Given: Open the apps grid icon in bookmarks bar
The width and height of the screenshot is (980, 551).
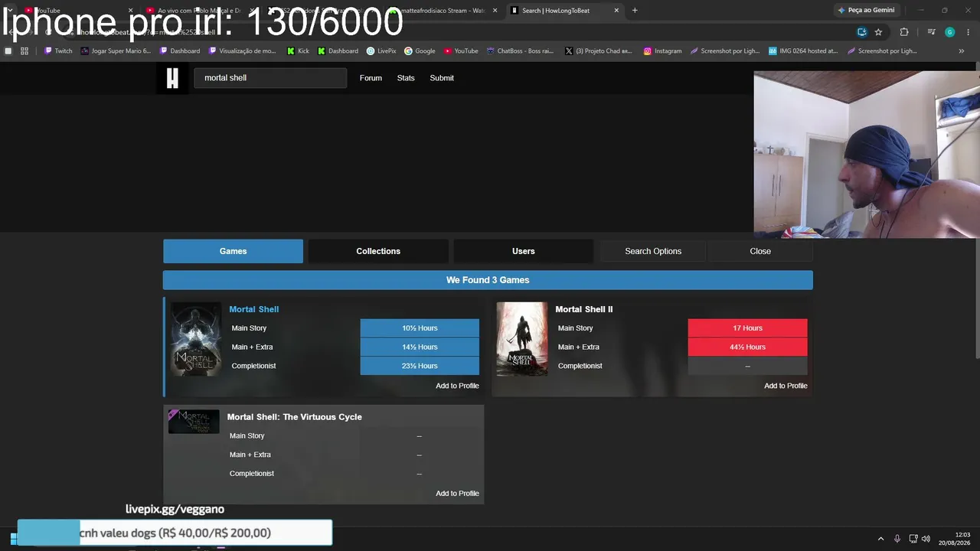Looking at the screenshot, I should pyautogui.click(x=24, y=51).
